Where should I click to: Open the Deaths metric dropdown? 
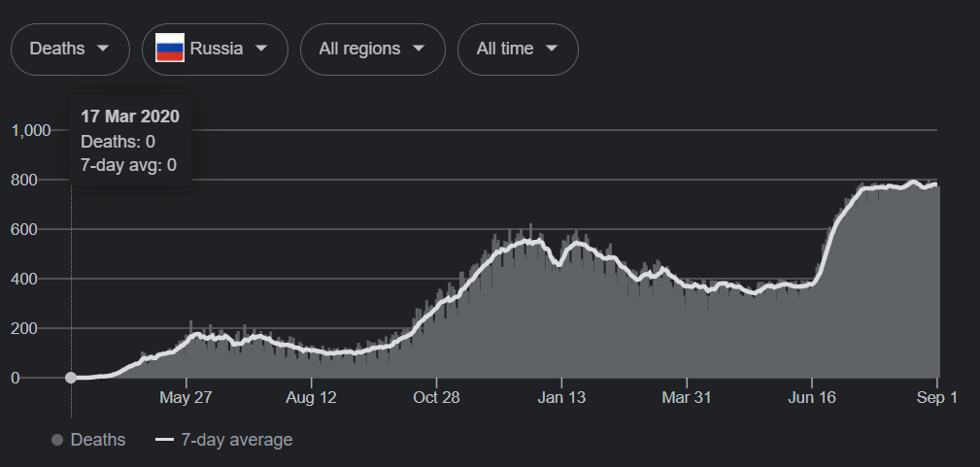pyautogui.click(x=70, y=49)
